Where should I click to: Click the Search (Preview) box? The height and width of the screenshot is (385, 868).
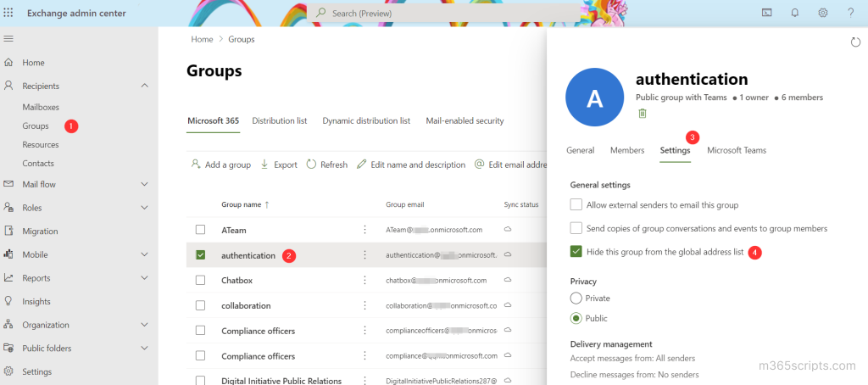click(444, 13)
